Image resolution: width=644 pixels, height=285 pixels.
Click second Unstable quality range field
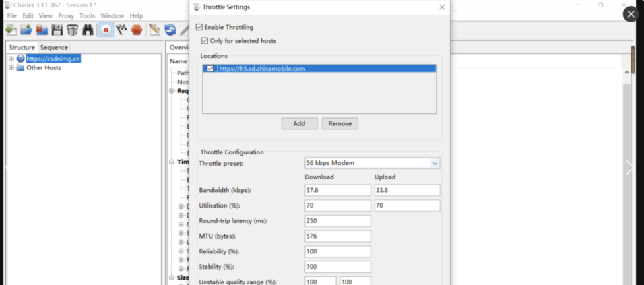pos(355,280)
